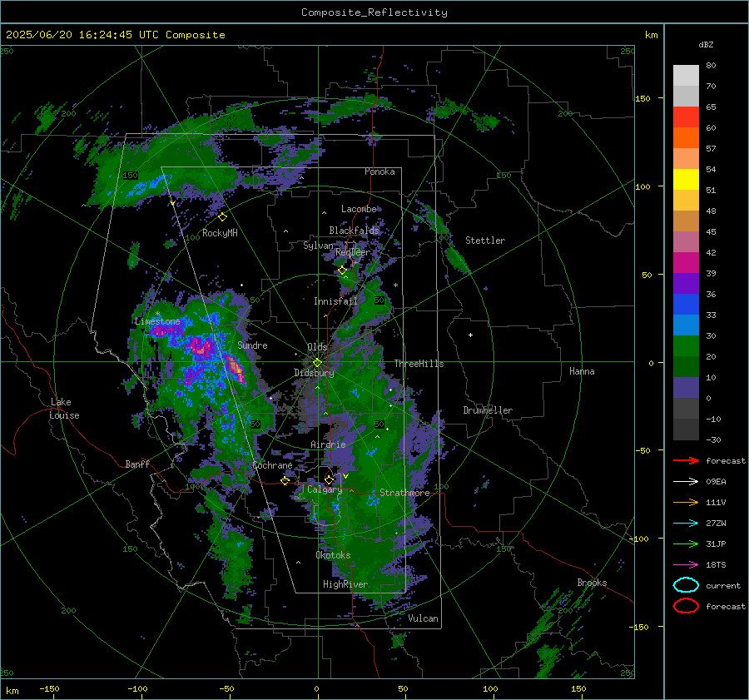Click the white plus marker south of Stettler
749x700 pixels.
(470, 335)
